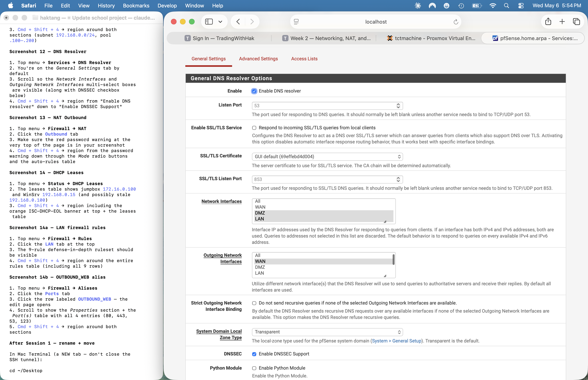588x380 pixels.
Task: Open a new tab with plus icon
Action: [x=562, y=22]
